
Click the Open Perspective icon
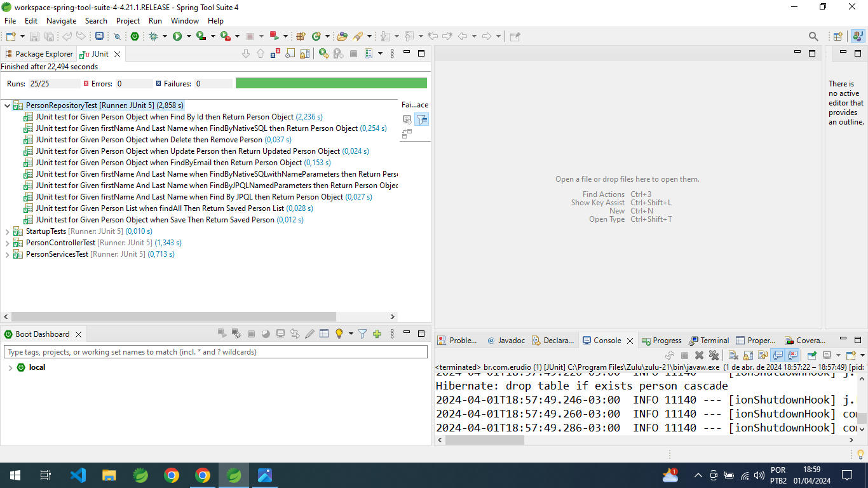tap(838, 36)
